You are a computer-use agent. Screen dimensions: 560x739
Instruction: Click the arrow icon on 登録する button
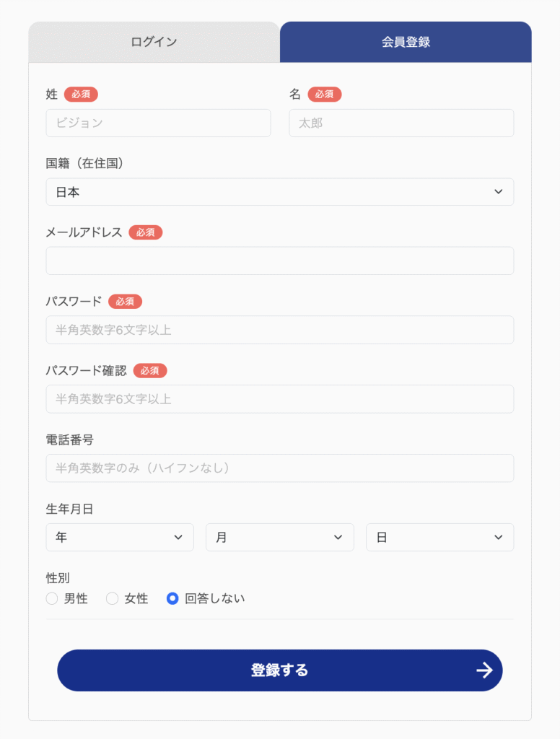484,670
